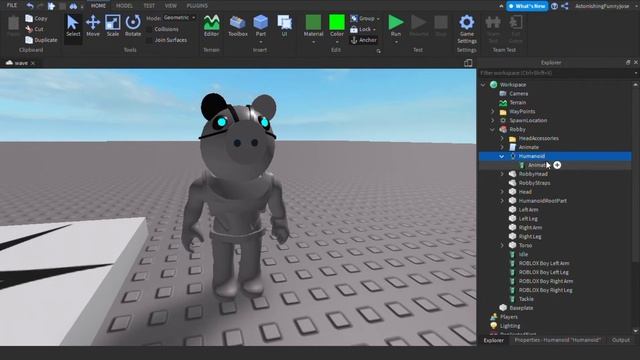
Task: Open the Properties Humanoid tab
Action: (557, 340)
